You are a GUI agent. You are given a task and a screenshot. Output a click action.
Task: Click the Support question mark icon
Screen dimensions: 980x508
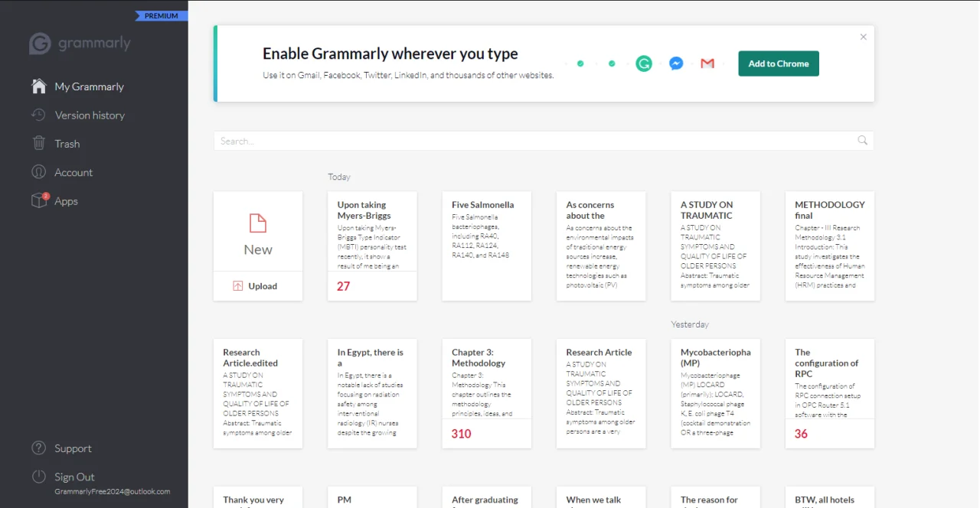pyautogui.click(x=39, y=448)
